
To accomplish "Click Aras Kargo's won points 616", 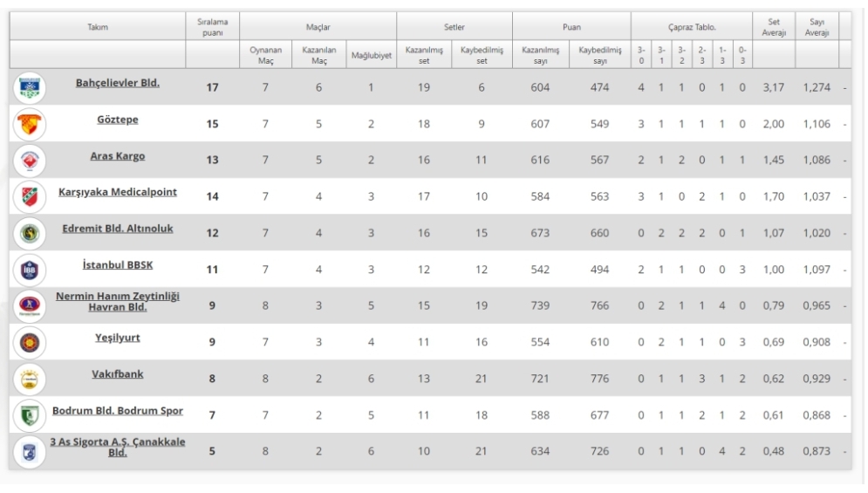I will tap(540, 160).
